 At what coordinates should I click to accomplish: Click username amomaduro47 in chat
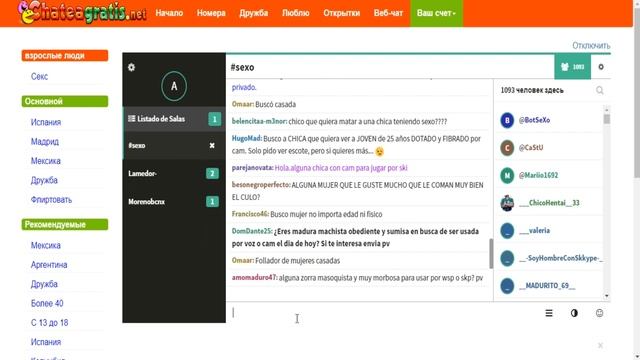[254, 278]
